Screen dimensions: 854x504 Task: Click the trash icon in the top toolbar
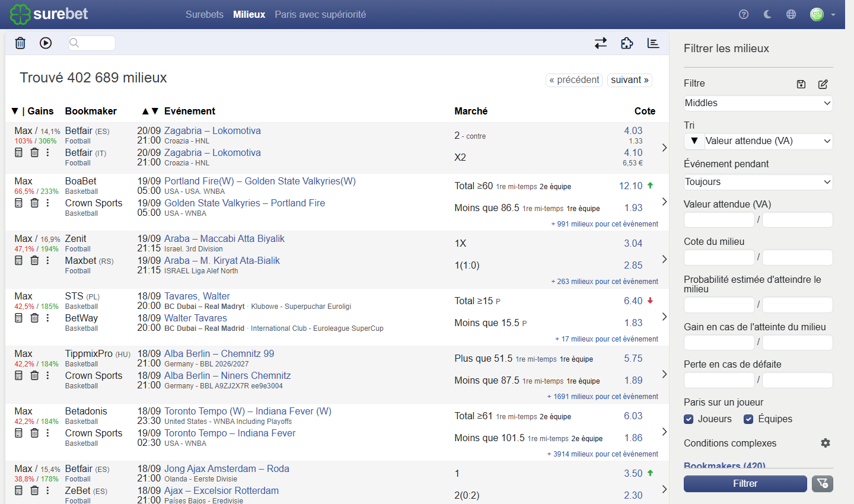[x=20, y=43]
